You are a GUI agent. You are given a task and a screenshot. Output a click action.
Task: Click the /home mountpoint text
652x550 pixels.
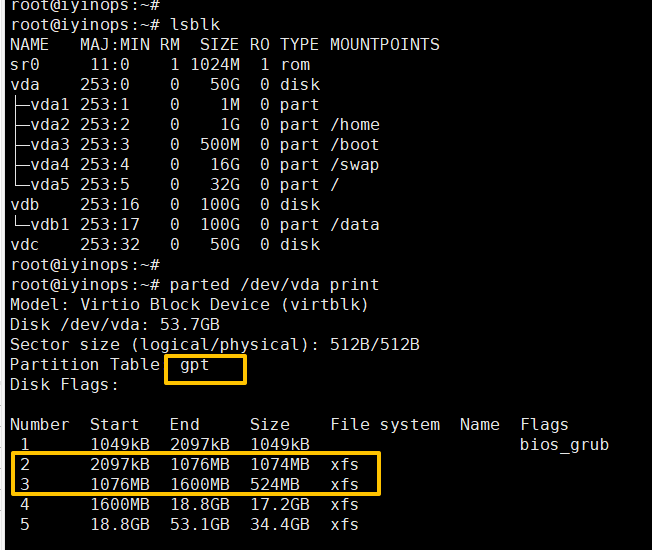coord(355,125)
